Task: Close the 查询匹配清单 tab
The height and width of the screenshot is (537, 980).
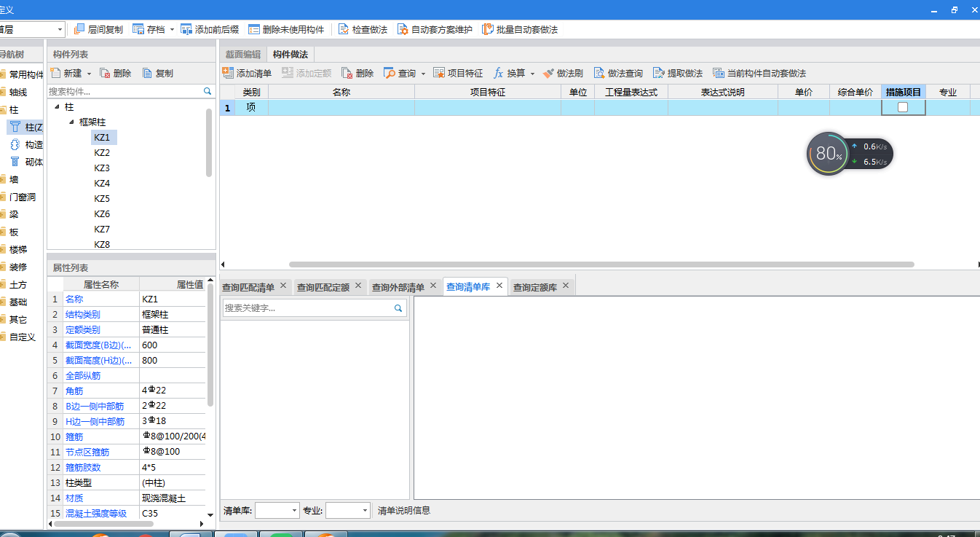Action: point(283,286)
